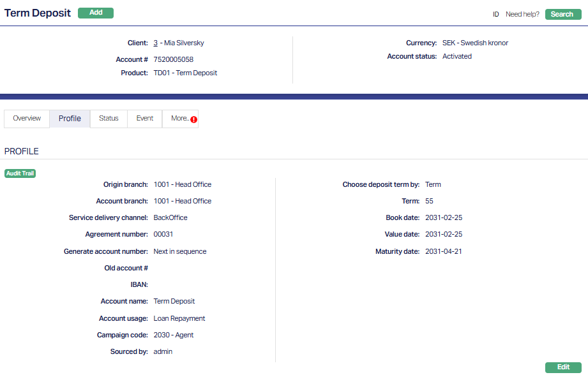Click the Account usage value Loan Repayment
Screen dimensions: 588x375
click(x=179, y=318)
